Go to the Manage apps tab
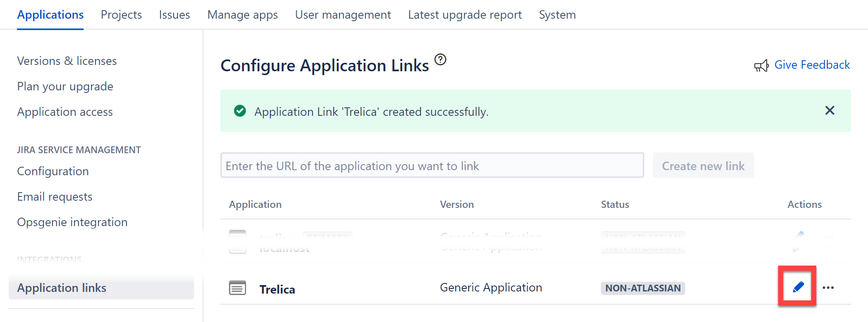The width and height of the screenshot is (868, 322). 242,15
